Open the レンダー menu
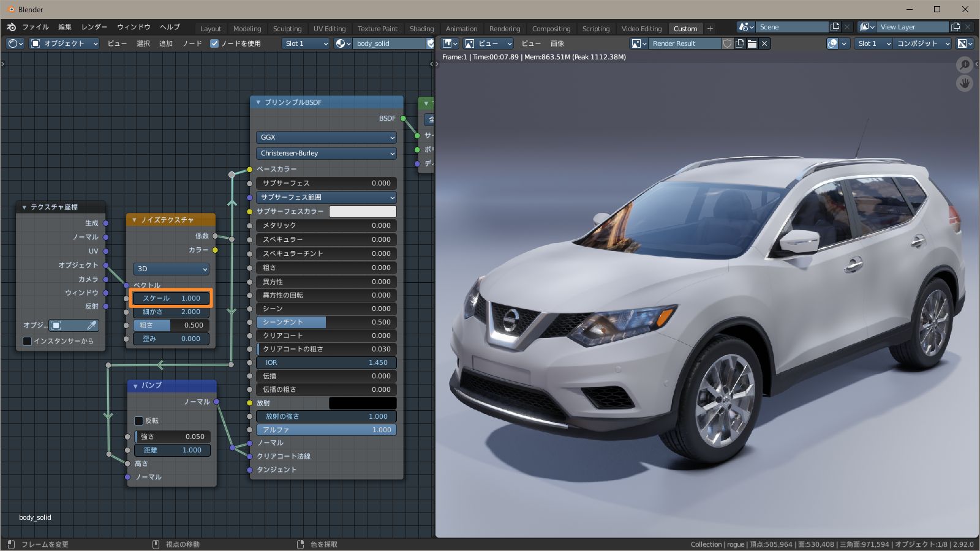980x551 pixels. [x=94, y=27]
